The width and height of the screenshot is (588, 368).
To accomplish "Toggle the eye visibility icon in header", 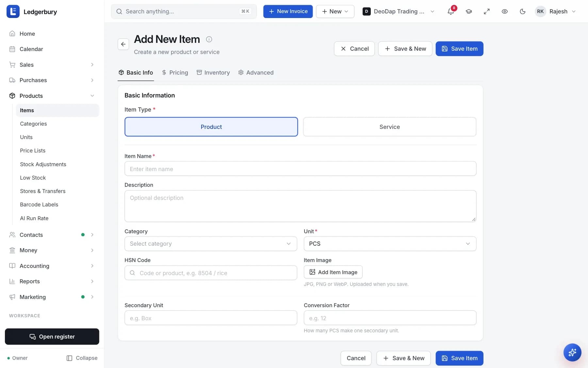I will (x=505, y=11).
